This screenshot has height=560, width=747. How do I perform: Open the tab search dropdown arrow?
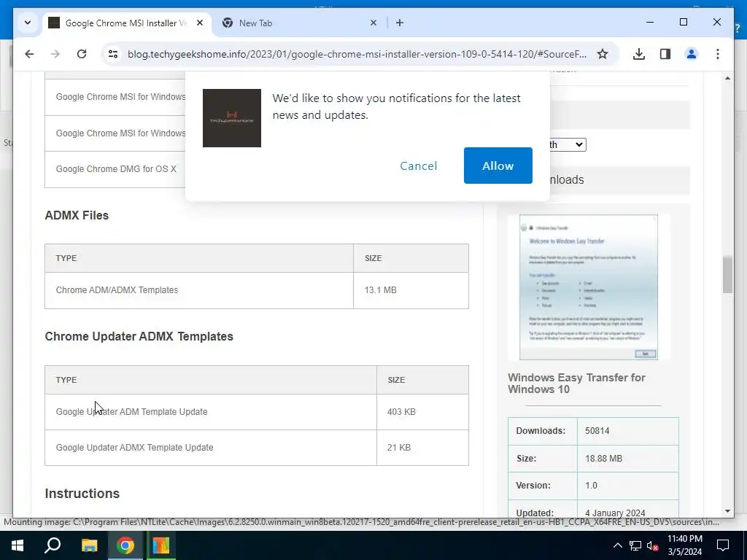pyautogui.click(x=28, y=23)
